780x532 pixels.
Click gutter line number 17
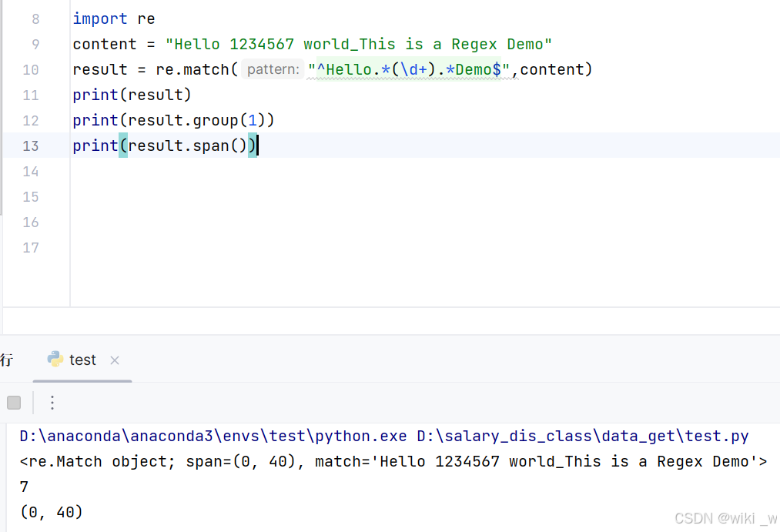tap(30, 248)
